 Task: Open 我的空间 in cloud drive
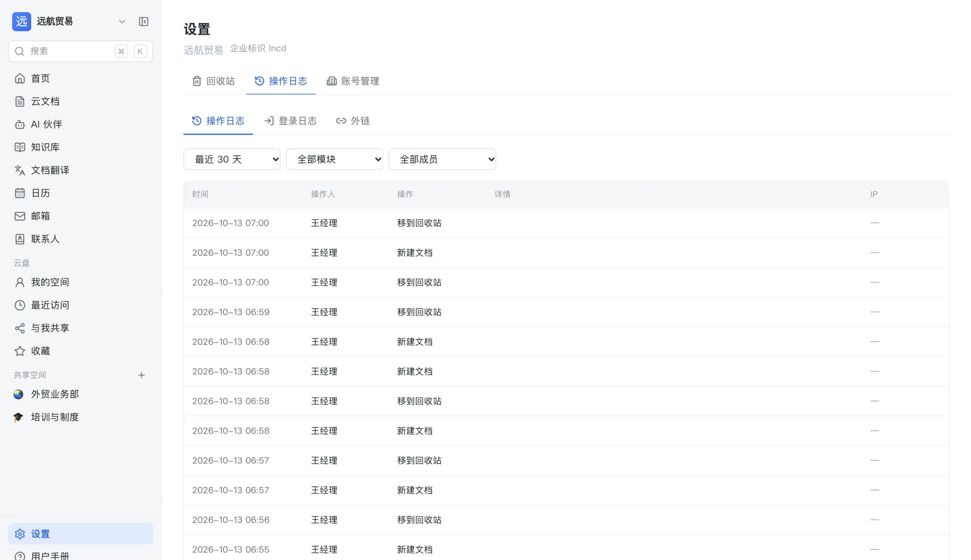click(81, 283)
